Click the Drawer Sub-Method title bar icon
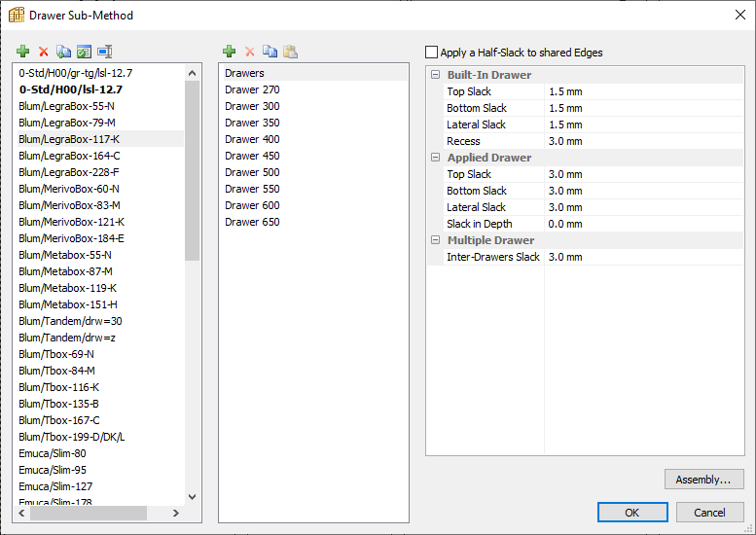This screenshot has width=756, height=535. pyautogui.click(x=17, y=15)
